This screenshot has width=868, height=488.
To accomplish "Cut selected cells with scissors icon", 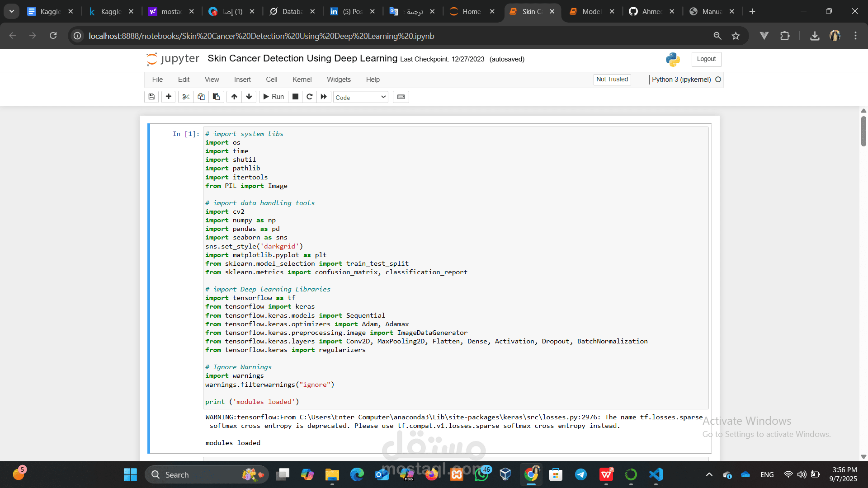I will pos(186,97).
